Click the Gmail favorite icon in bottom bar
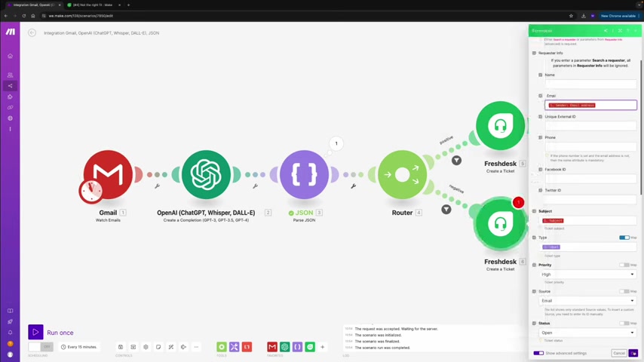 pyautogui.click(x=272, y=347)
